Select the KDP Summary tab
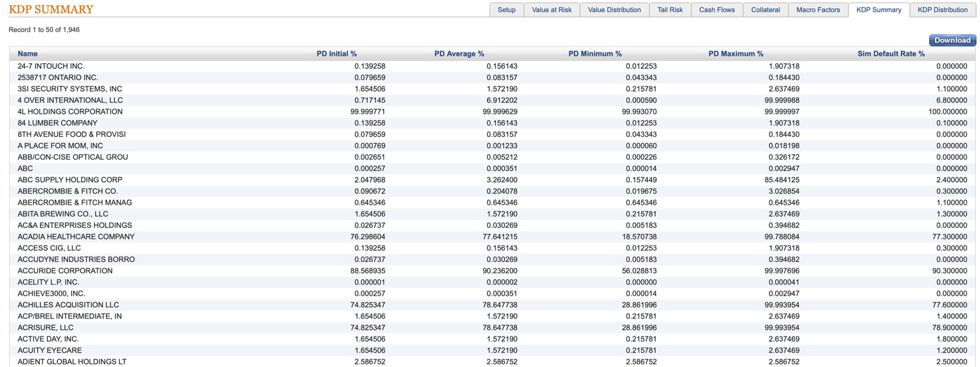Viewport: 980px width, 367px height. pos(878,10)
